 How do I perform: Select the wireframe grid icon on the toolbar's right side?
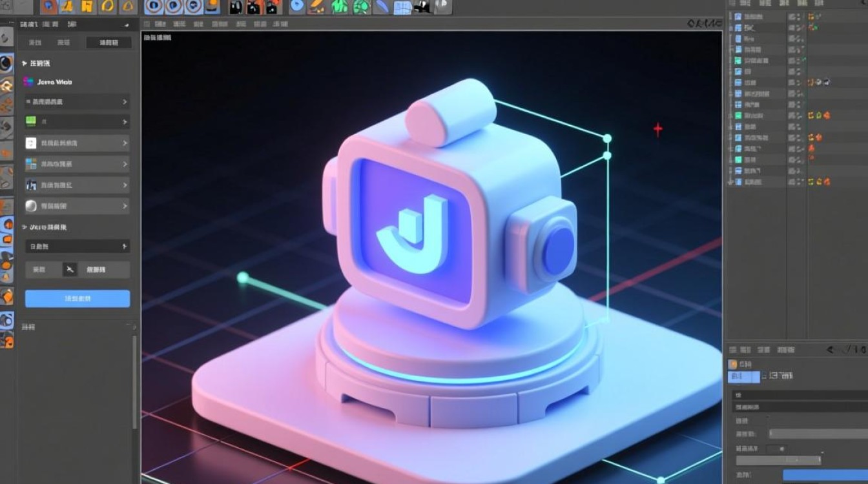pyautogui.click(x=402, y=8)
